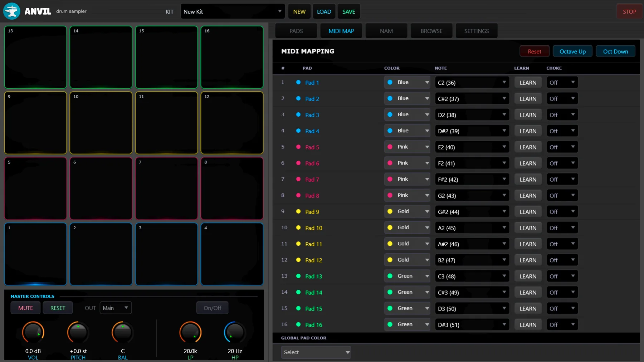Open the note dropdown showing G#2 (44)
644x362 pixels.
(472, 212)
